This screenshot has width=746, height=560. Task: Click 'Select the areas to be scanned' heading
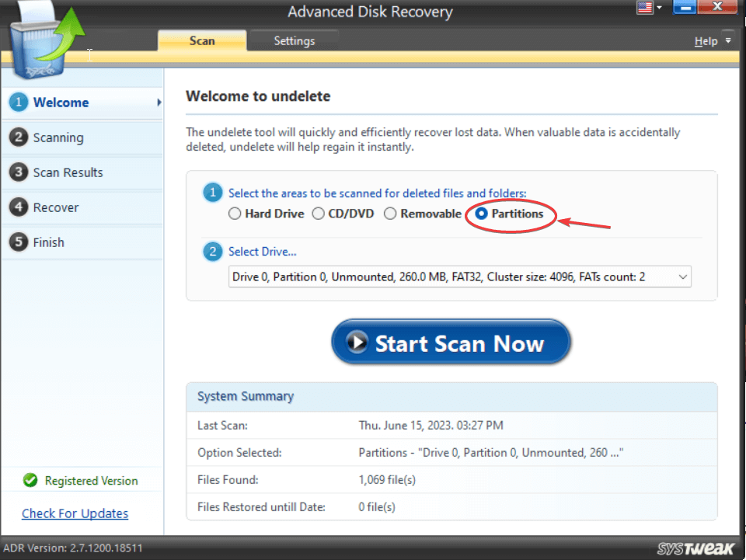coord(378,193)
